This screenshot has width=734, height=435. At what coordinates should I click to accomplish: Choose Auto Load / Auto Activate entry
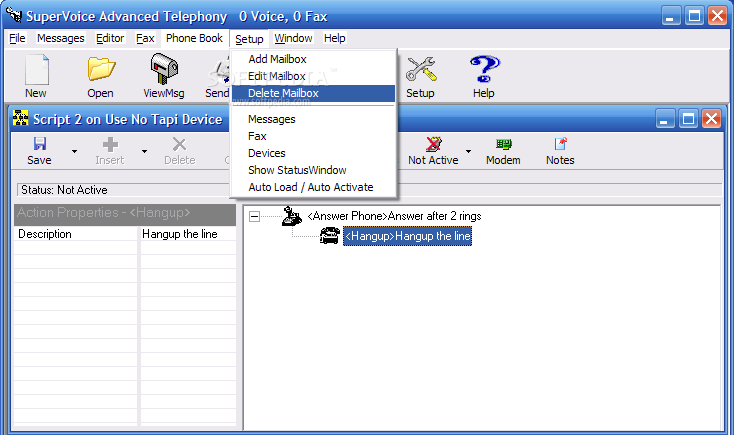pos(313,187)
